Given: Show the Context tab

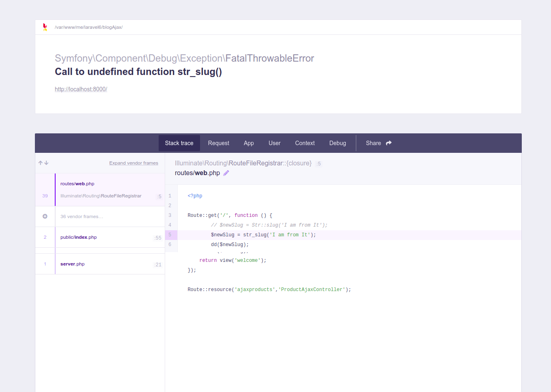Looking at the screenshot, I should coord(305,143).
